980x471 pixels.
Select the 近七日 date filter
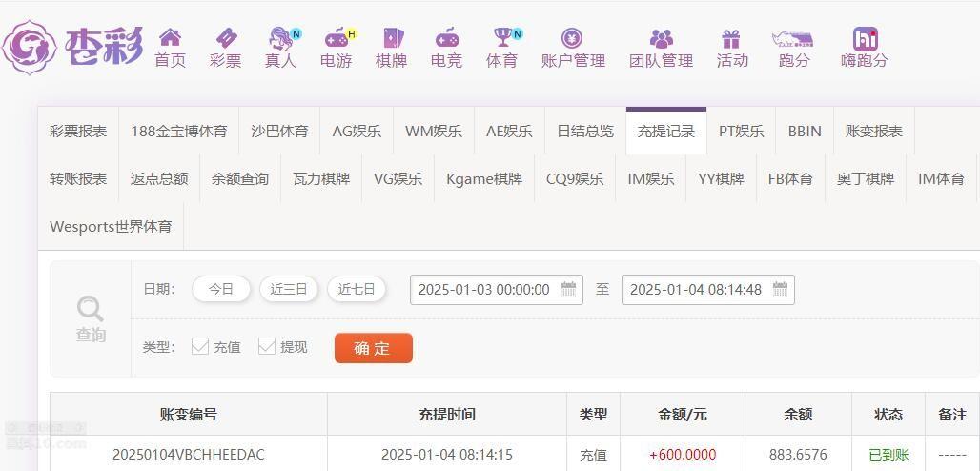coord(357,289)
